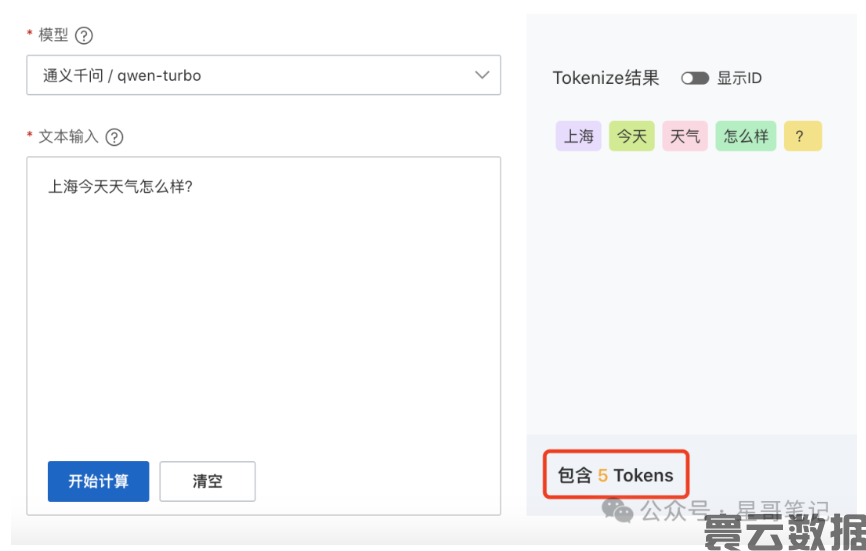The width and height of the screenshot is (866, 551).
Task: Click the teal 怎么样 token chip
Action: (x=746, y=136)
